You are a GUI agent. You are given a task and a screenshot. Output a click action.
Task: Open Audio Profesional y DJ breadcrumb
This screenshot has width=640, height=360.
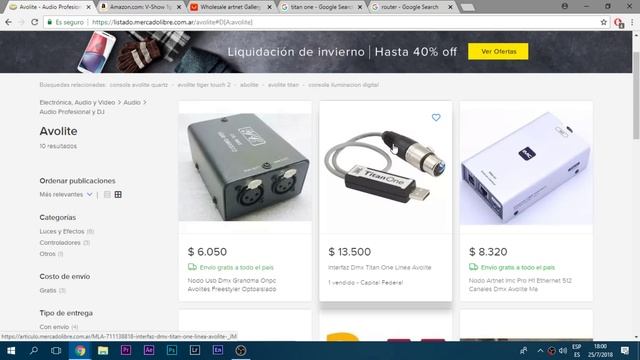click(72, 112)
